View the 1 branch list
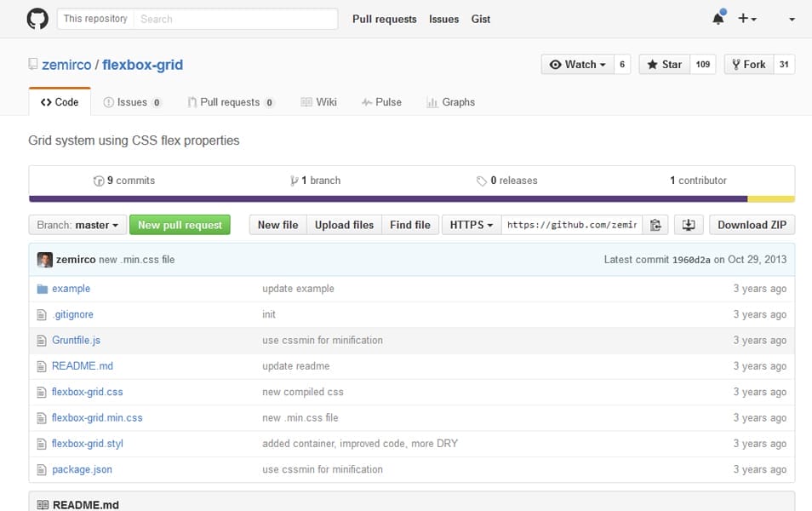The height and width of the screenshot is (511, 812). click(x=316, y=181)
